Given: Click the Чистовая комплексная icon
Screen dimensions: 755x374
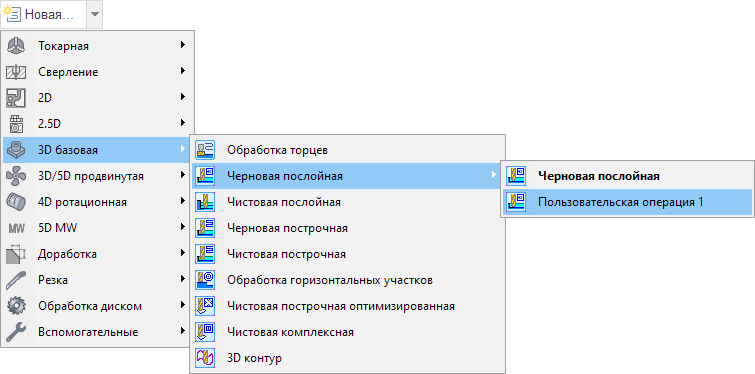Looking at the screenshot, I should coord(205,332).
